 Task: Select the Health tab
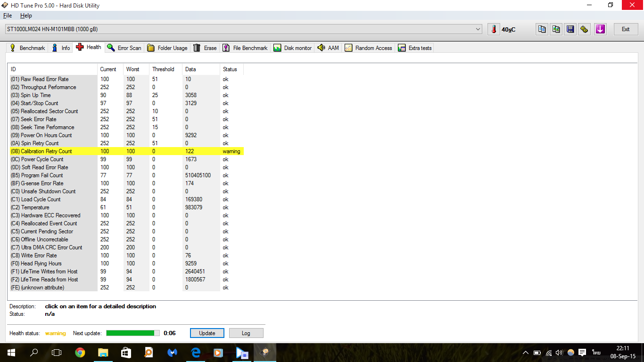[89, 47]
